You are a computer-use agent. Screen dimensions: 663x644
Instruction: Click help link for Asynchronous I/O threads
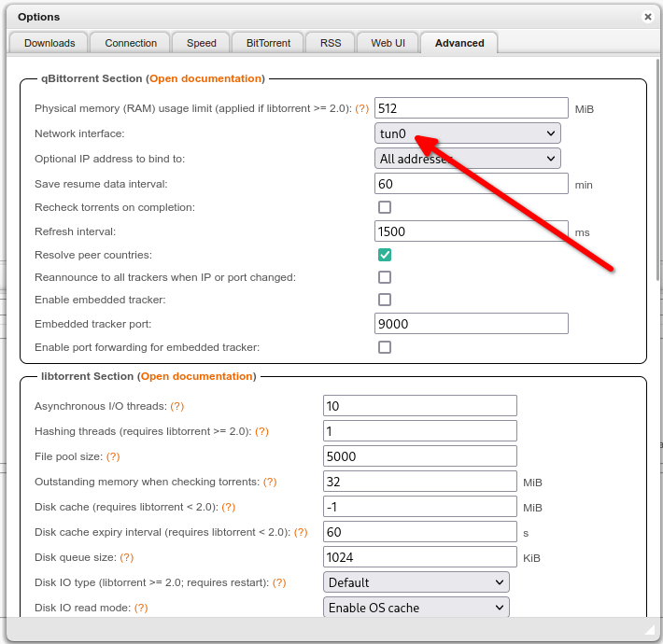click(177, 406)
